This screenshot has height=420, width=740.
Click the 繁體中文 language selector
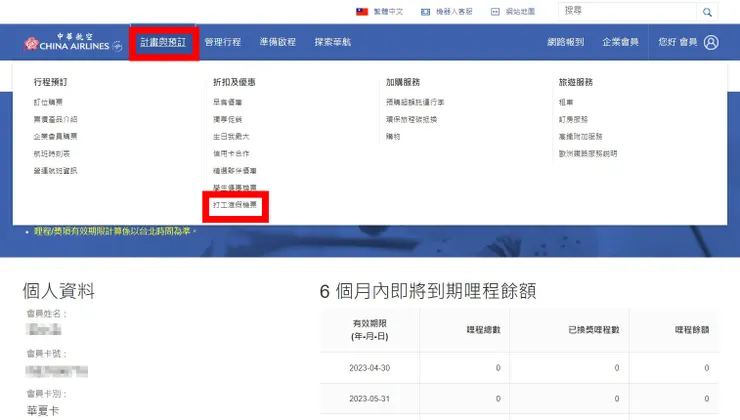point(388,11)
